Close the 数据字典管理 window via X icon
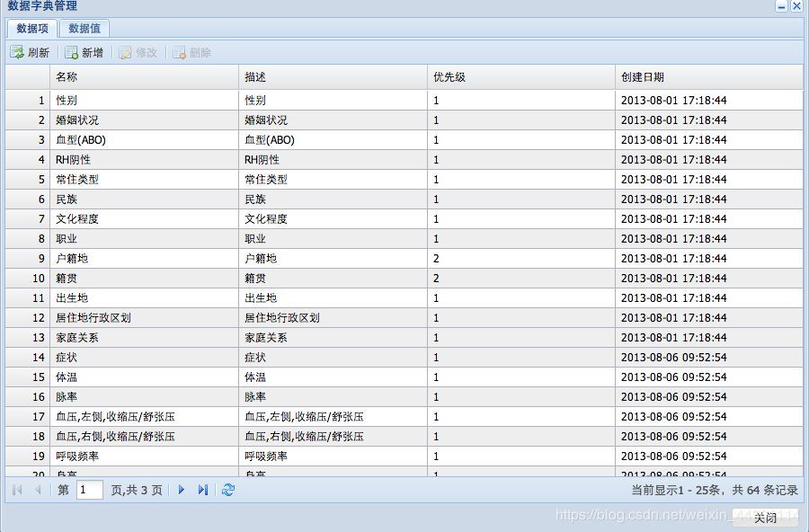This screenshot has width=809, height=532. tap(796, 6)
